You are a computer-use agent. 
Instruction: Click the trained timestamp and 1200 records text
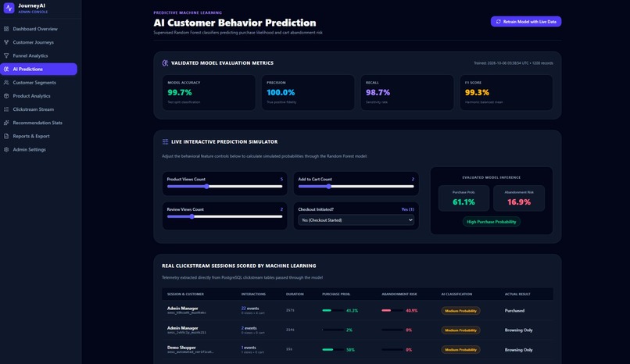coord(513,63)
